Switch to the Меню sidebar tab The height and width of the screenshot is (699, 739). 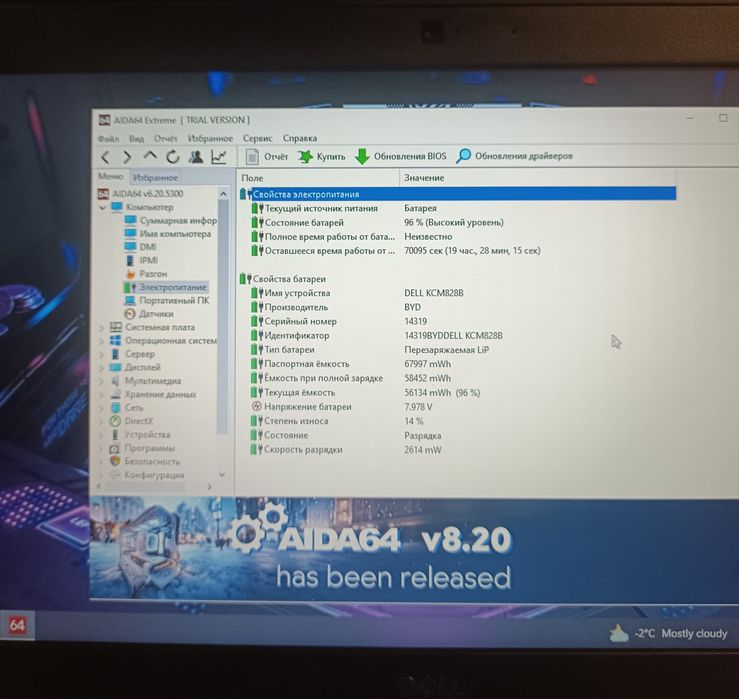111,177
